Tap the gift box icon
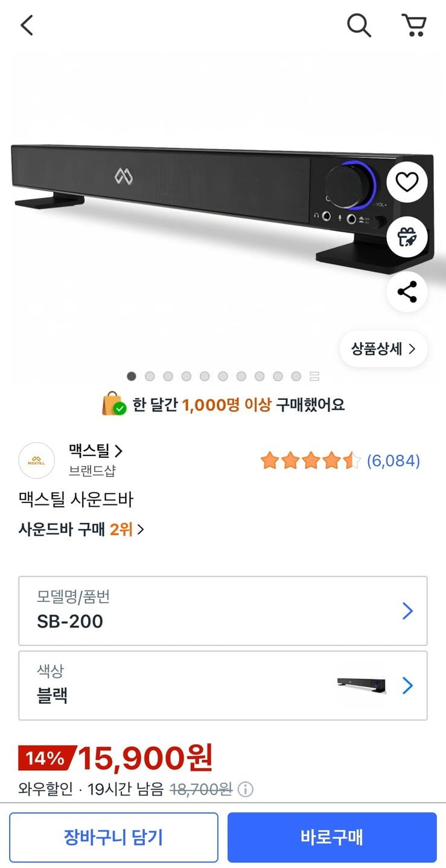The image size is (446, 868). tap(407, 237)
